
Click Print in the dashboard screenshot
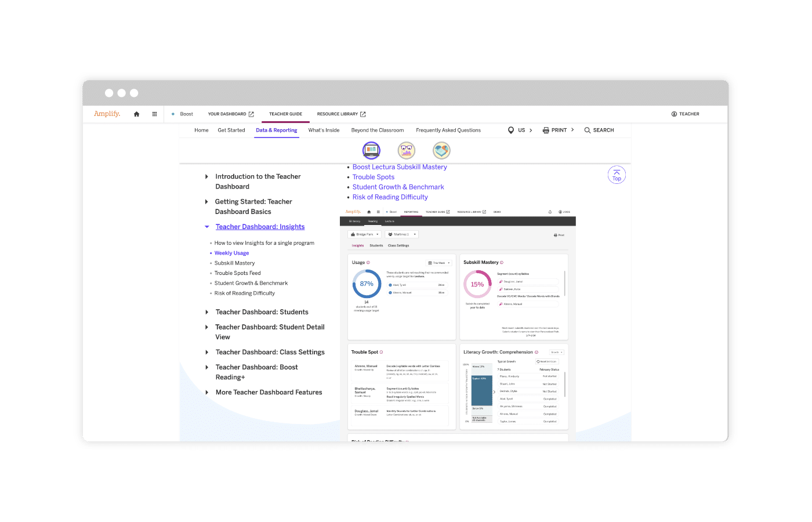(x=559, y=235)
